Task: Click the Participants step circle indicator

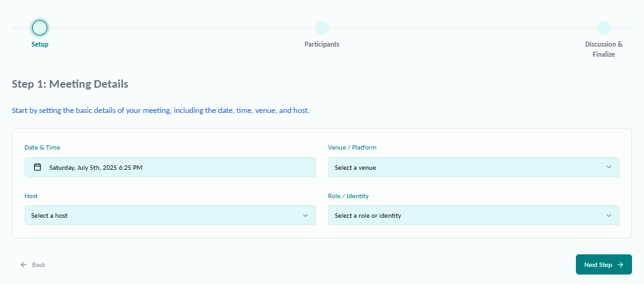Action: click(x=322, y=28)
